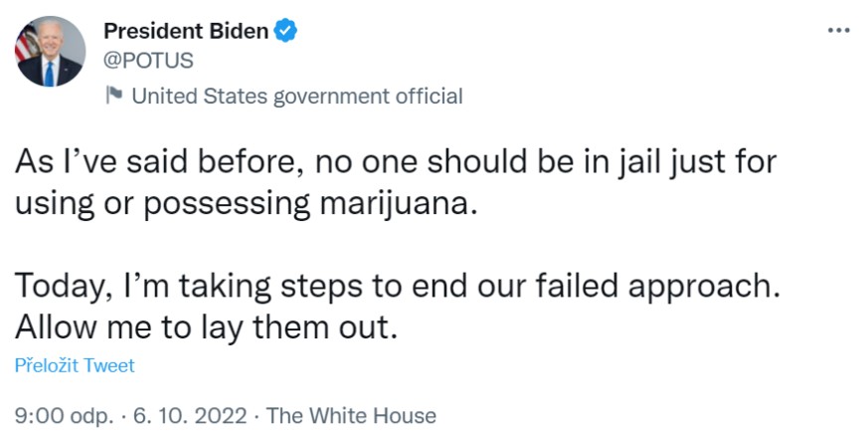Click the line starting "Today, I'm taking steps"
Image resolution: width=868 pixels, height=434 pixels.
(396, 285)
